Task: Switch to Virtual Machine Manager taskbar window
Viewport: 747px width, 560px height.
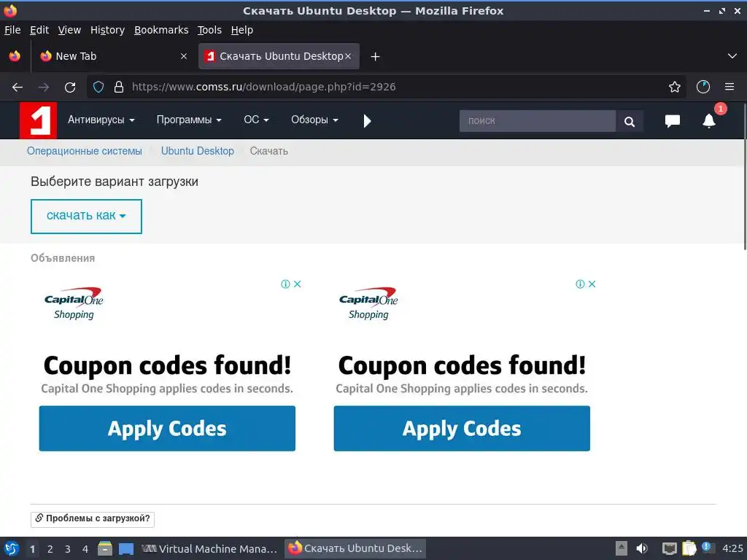Action: pyautogui.click(x=209, y=548)
